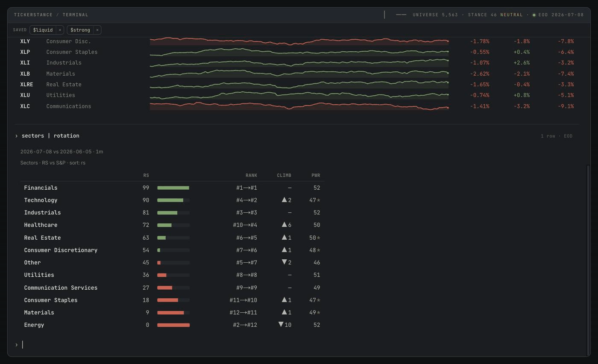This screenshot has height=364, width=598.
Task: Sort by the PWR column header
Action: (316, 175)
